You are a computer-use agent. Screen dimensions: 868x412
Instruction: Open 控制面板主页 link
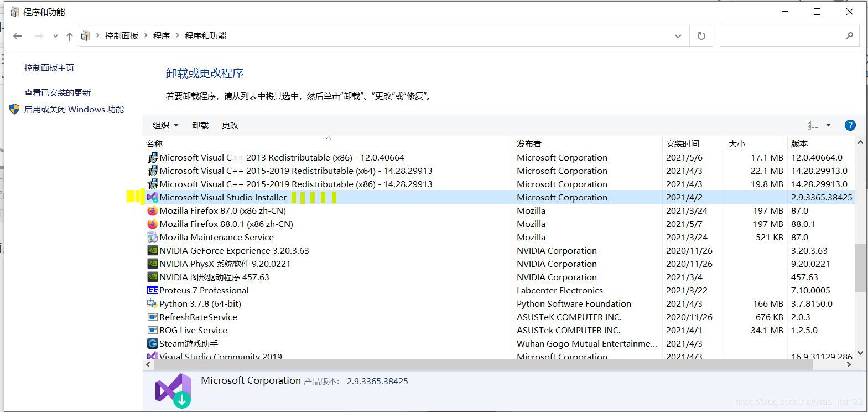(49, 68)
